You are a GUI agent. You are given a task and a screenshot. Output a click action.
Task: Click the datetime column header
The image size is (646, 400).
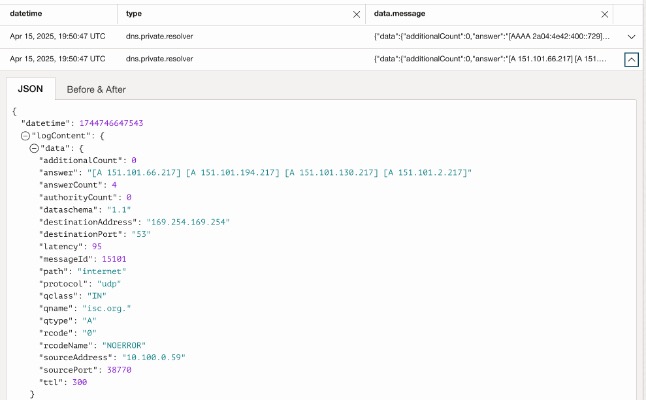pyautogui.click(x=26, y=14)
